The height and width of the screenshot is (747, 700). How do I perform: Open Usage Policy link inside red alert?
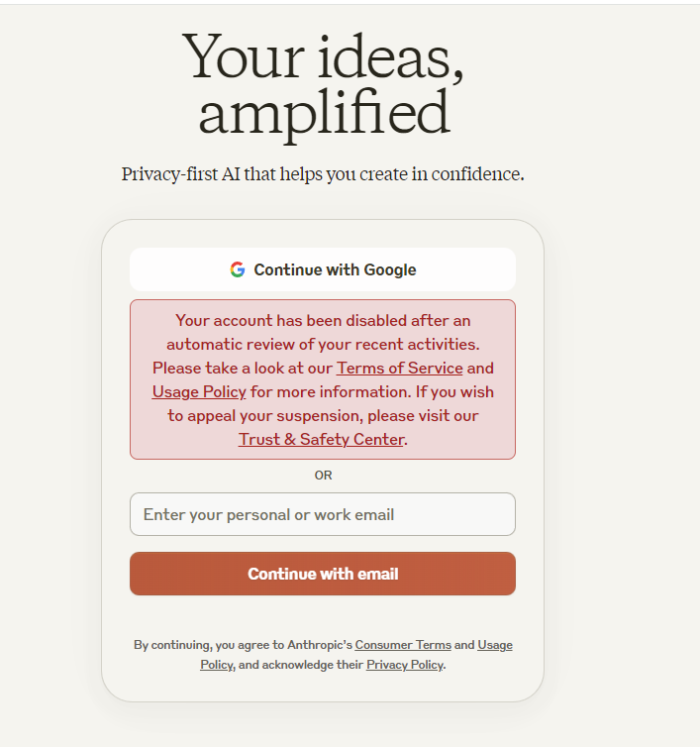coord(199,392)
